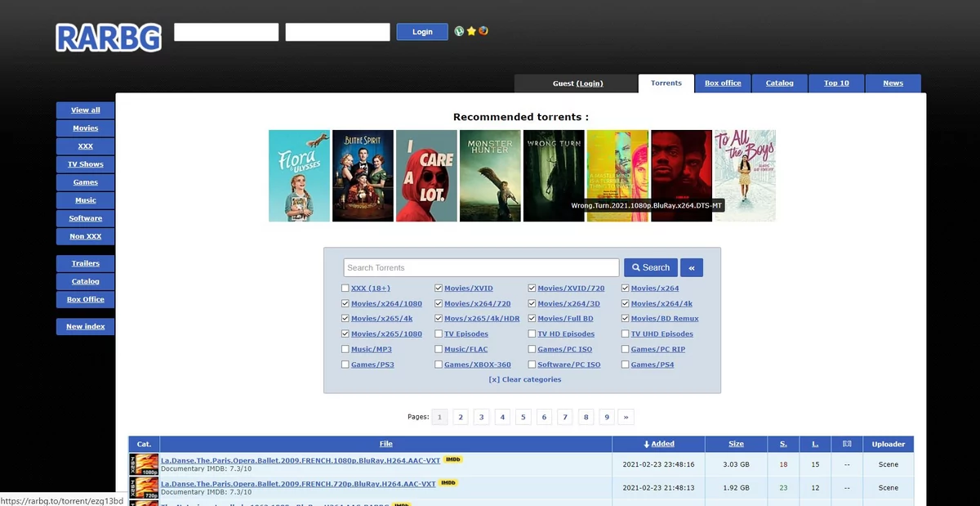Open Software in sidebar

[x=85, y=218]
